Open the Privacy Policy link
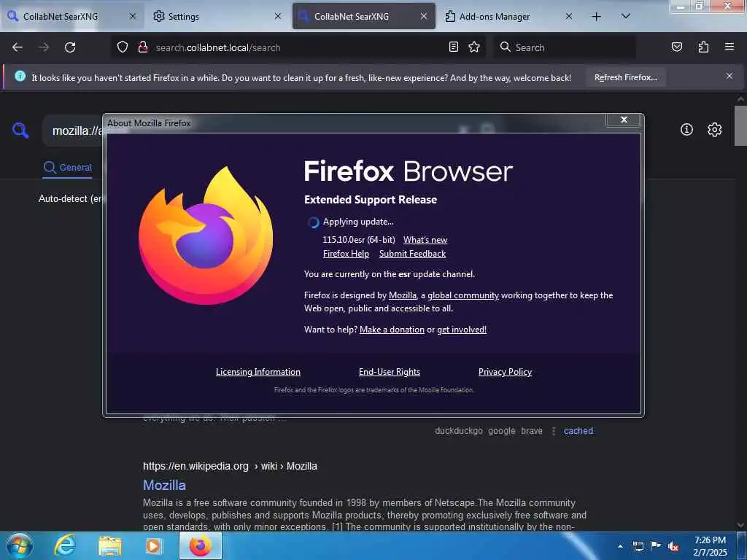747x560 pixels. (x=505, y=372)
